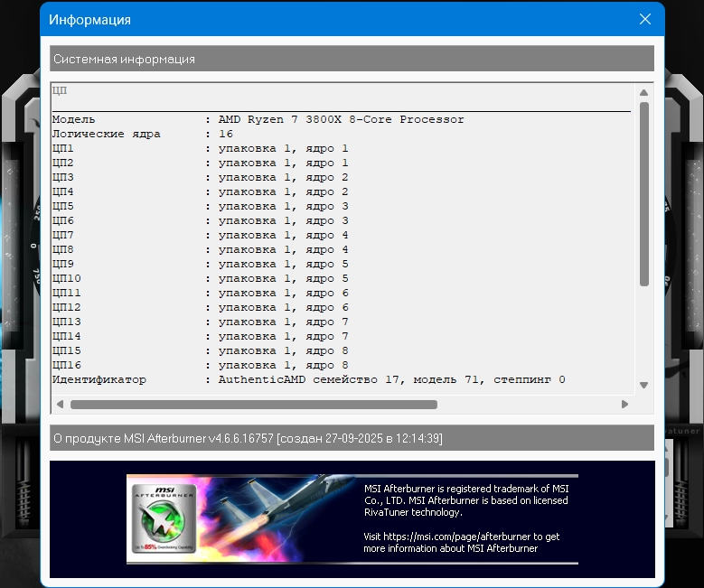
Task: Click the ЦП5 row
Action: tap(201, 206)
